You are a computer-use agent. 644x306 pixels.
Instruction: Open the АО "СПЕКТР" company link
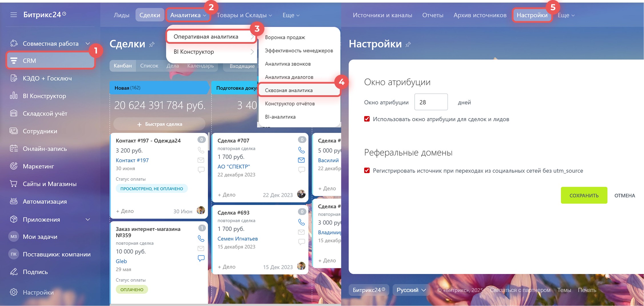pos(234,166)
